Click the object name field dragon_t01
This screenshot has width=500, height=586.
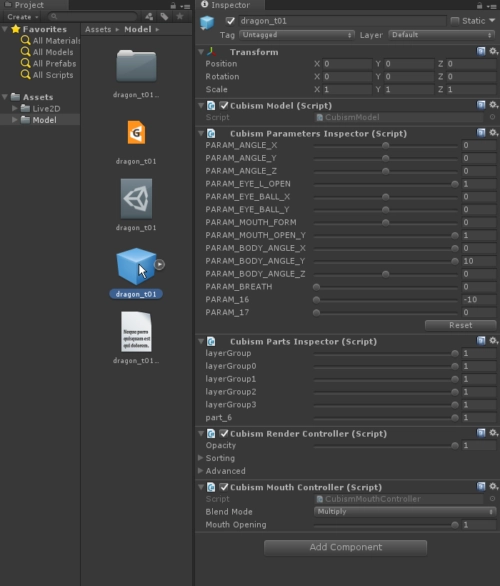pos(342,21)
